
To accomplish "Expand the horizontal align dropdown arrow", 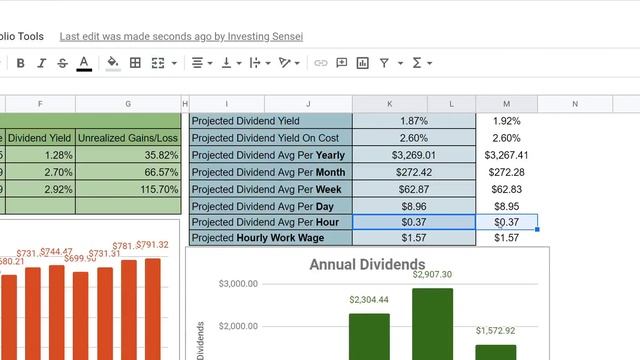I will click(210, 63).
